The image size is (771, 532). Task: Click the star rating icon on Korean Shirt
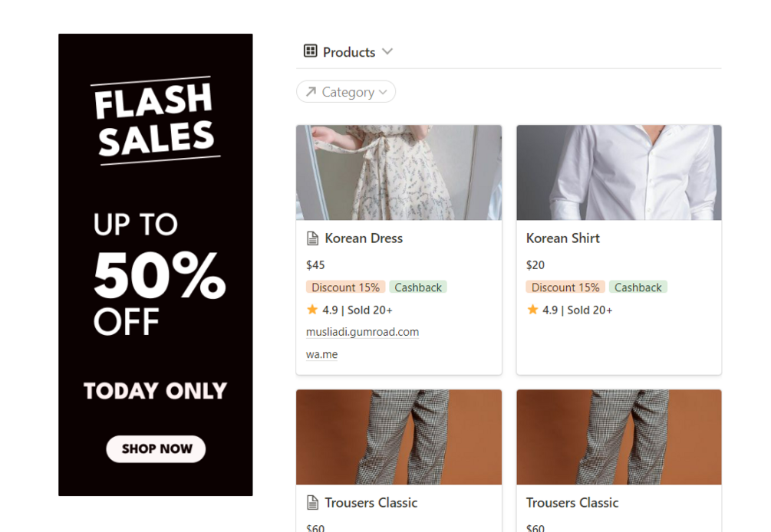(x=532, y=310)
